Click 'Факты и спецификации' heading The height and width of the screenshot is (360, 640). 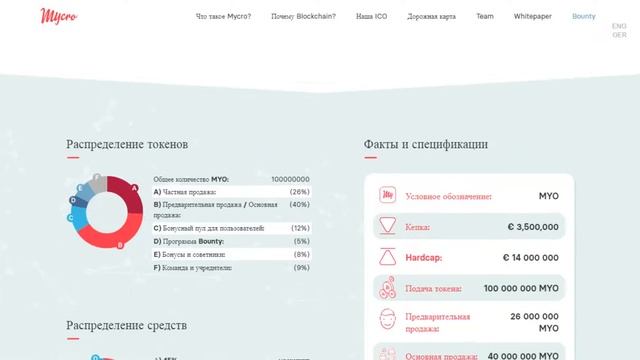[x=426, y=144]
